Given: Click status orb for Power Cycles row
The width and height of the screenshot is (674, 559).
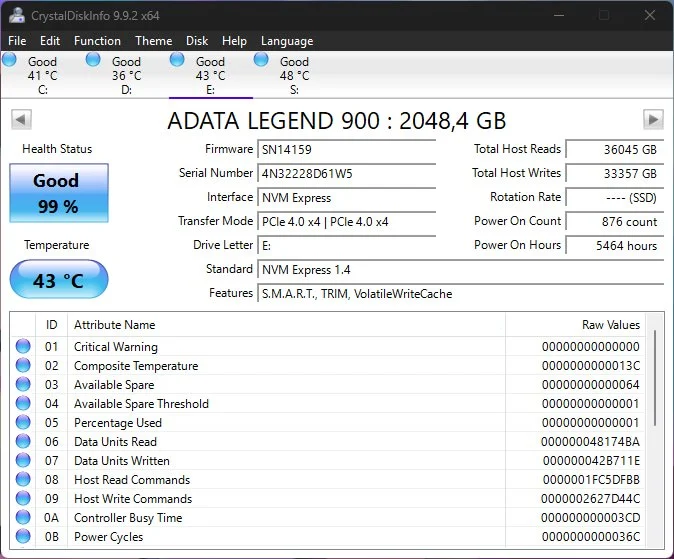Looking at the screenshot, I should 23,536.
